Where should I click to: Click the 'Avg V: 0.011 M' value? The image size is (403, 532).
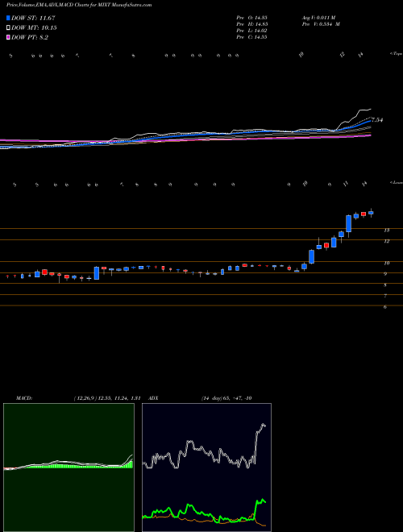pos(318,18)
